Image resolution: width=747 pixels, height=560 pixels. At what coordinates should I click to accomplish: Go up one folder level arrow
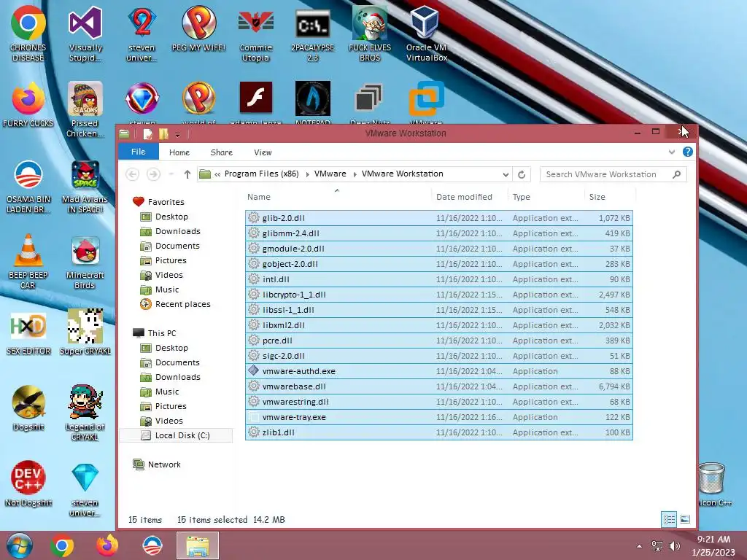coord(187,174)
